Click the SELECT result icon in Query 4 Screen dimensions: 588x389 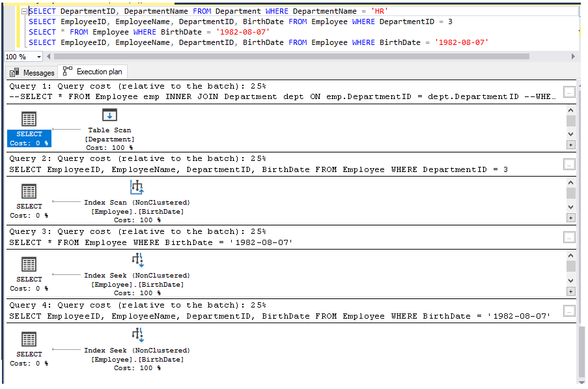coord(29,339)
